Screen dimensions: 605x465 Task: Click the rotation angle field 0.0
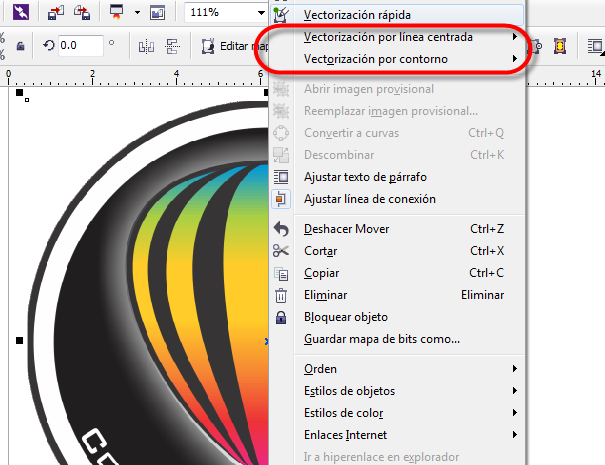81,46
